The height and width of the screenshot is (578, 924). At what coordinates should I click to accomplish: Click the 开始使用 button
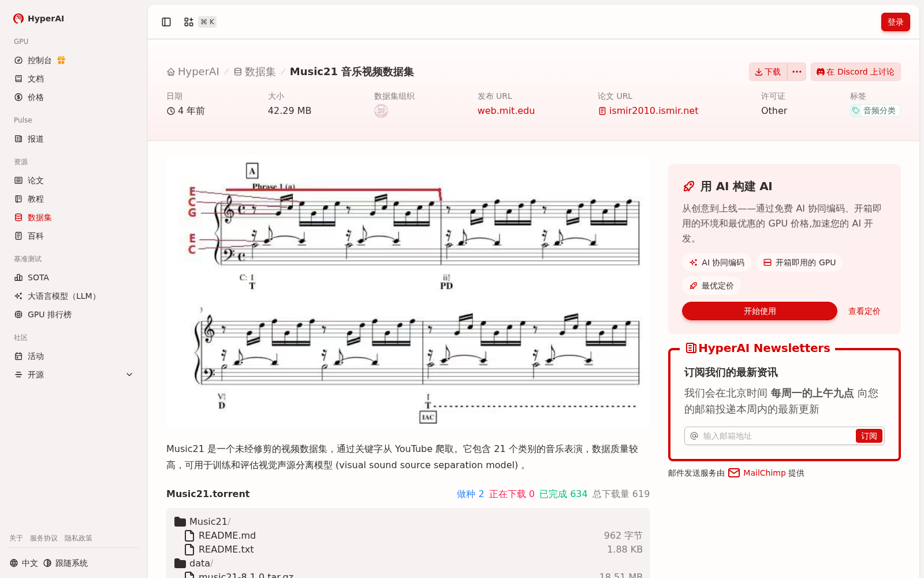(x=759, y=311)
